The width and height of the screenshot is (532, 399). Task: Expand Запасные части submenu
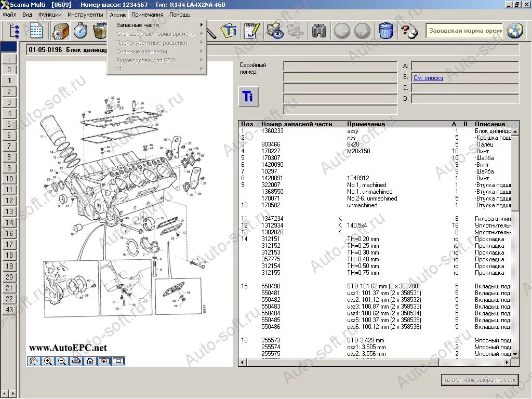157,25
